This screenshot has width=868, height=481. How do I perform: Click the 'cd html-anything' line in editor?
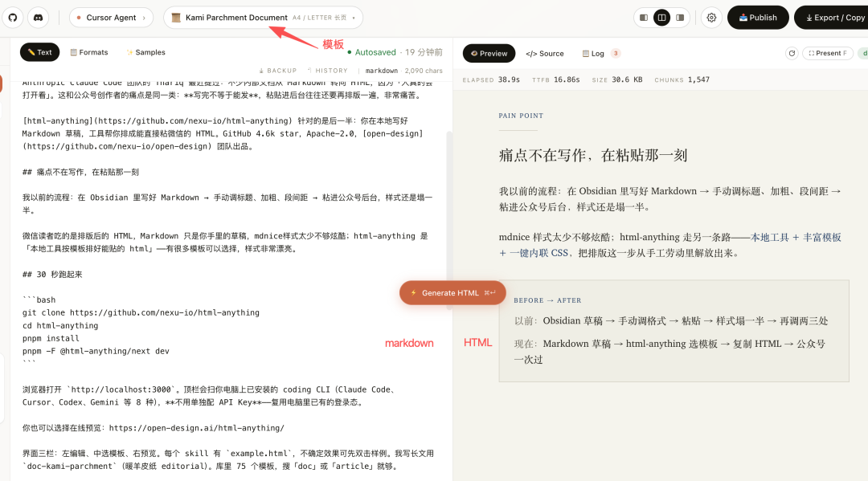[x=60, y=326]
